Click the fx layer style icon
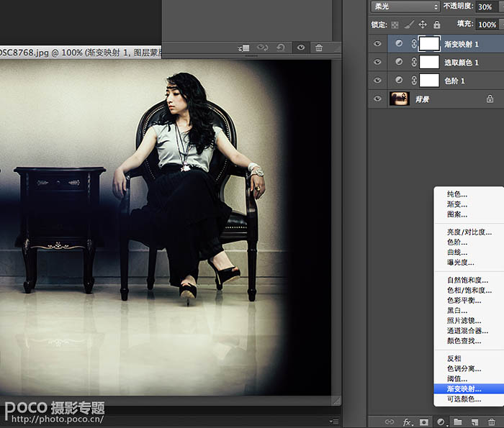 (x=407, y=422)
